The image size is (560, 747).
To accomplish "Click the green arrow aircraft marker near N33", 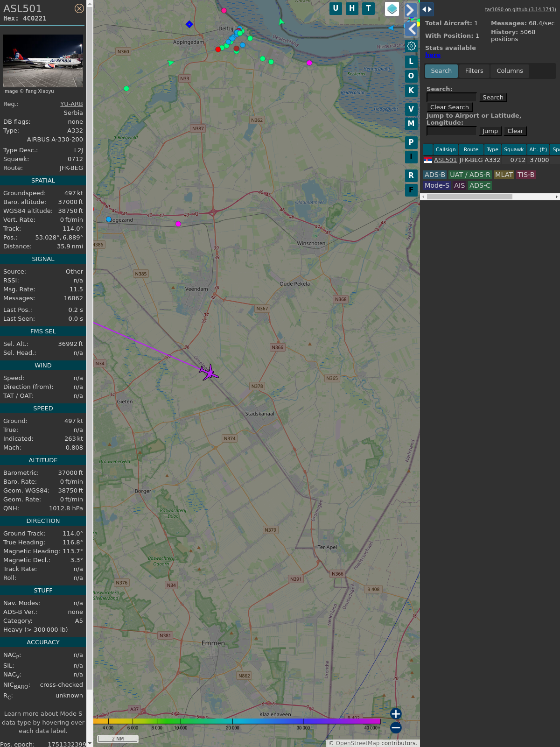I will (x=171, y=63).
